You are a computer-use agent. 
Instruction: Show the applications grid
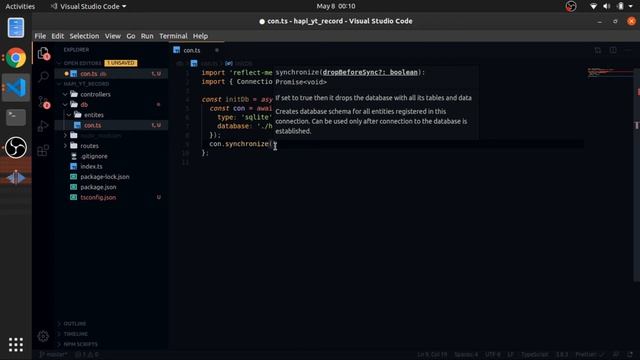click(16, 345)
